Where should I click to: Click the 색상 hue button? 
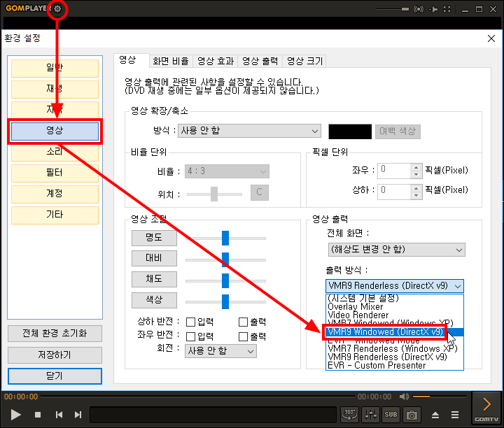click(154, 300)
